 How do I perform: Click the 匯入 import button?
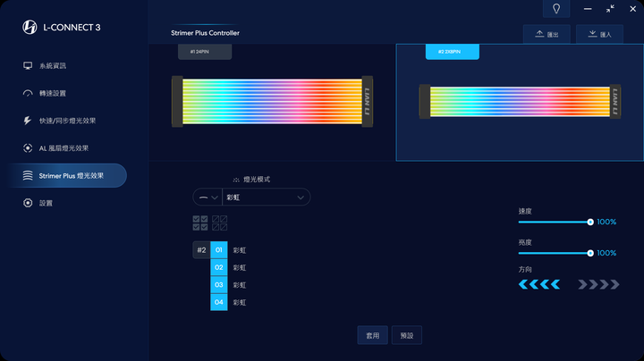pyautogui.click(x=599, y=34)
